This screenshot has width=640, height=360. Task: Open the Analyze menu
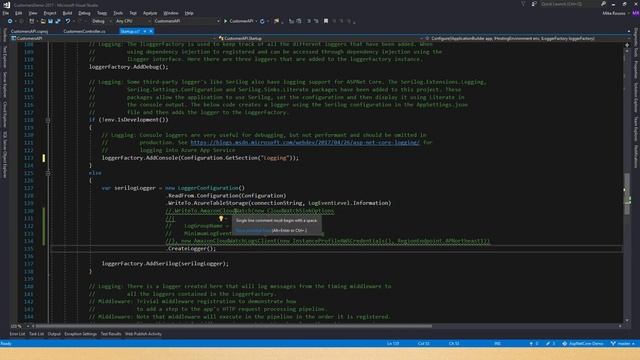150,13
